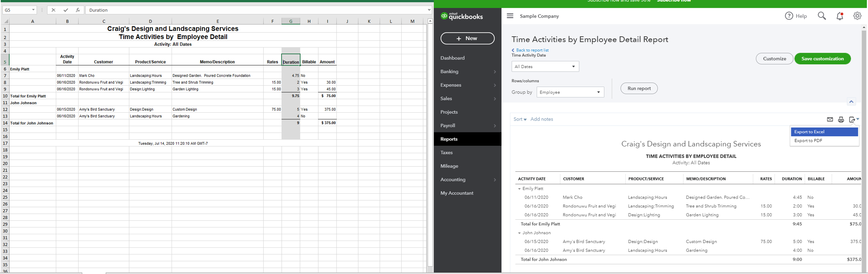This screenshot has width=868, height=274.
Task: Click the Excel Name Box showing G5
Action: [x=17, y=10]
